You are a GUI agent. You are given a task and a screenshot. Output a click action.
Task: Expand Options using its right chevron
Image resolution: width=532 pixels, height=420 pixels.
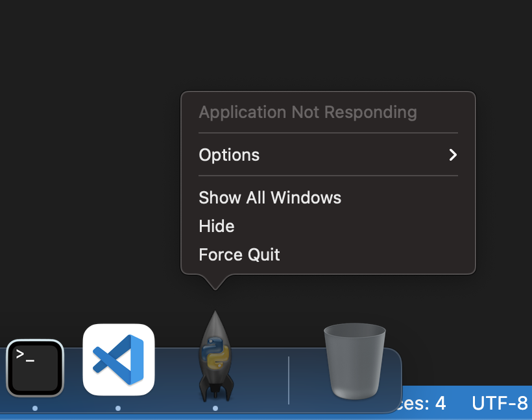[452, 155]
